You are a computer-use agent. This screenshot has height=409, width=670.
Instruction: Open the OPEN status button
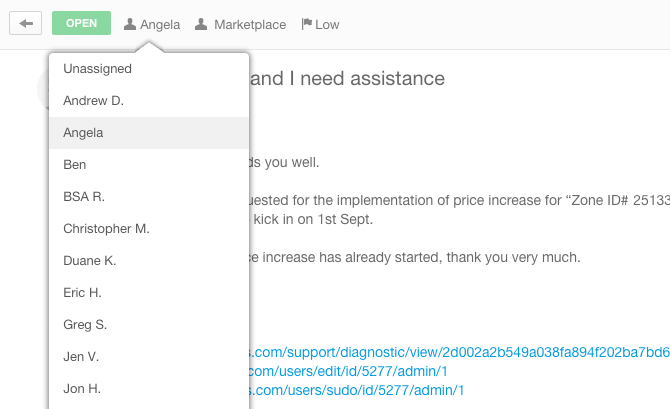(x=81, y=23)
